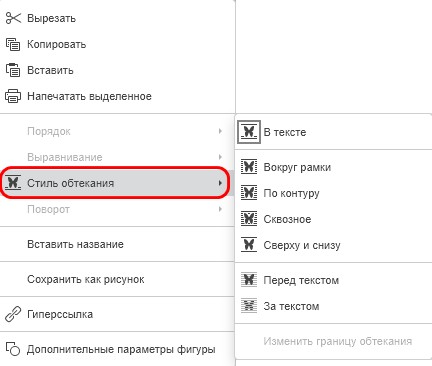This screenshot has width=432, height=366.
Task: Click the Paste clipboard icon
Action: (x=13, y=70)
